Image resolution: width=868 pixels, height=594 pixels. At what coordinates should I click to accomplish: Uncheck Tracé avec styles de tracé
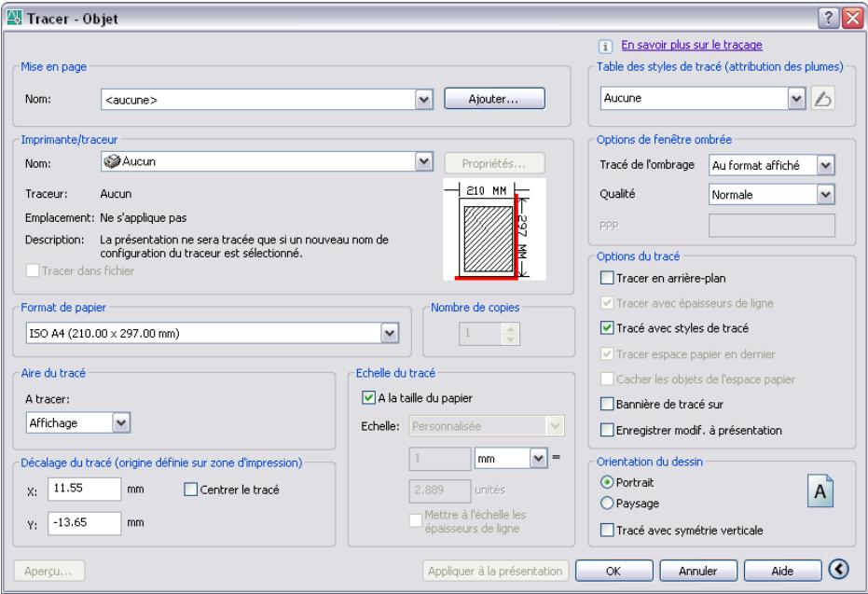point(607,327)
